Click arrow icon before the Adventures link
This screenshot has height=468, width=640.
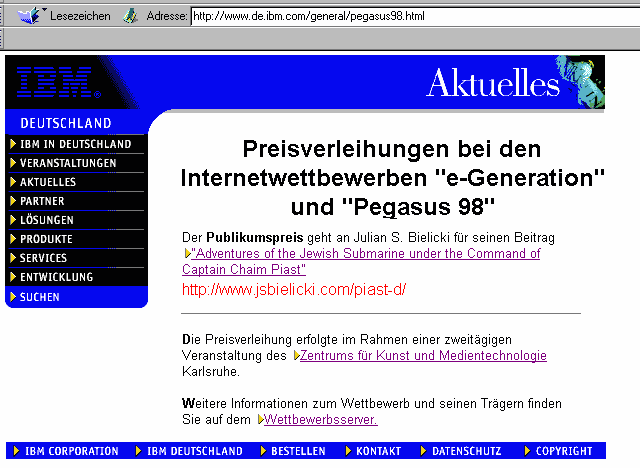[187, 253]
